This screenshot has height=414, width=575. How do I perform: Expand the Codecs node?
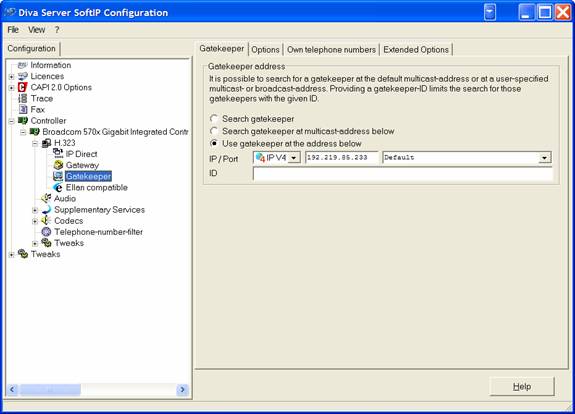(35, 221)
